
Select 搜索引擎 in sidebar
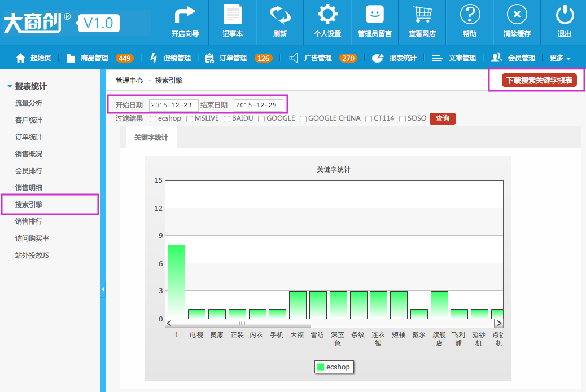(x=29, y=205)
